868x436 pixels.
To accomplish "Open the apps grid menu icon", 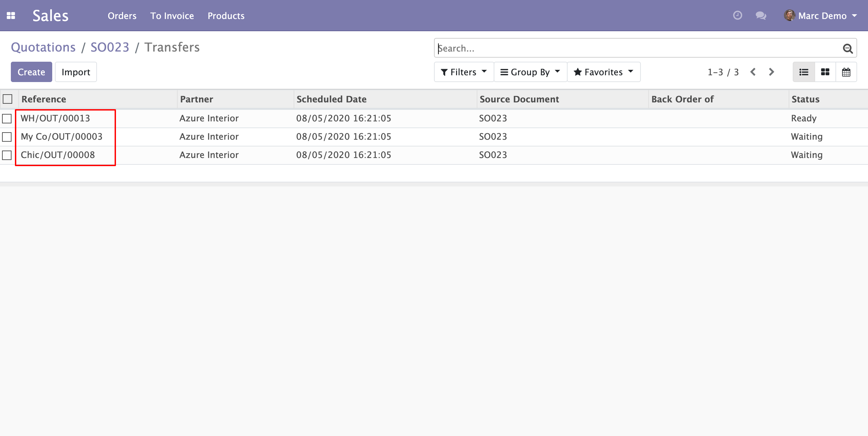I will pos(11,16).
